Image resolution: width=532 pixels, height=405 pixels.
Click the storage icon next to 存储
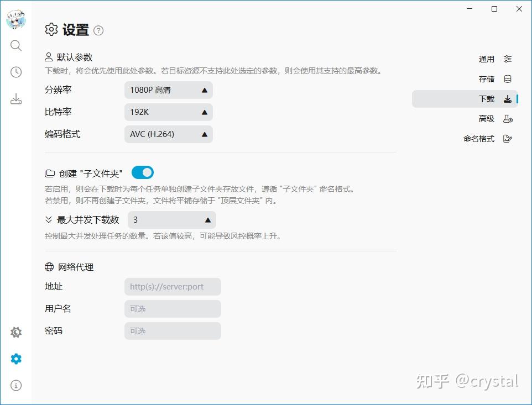[x=508, y=78]
